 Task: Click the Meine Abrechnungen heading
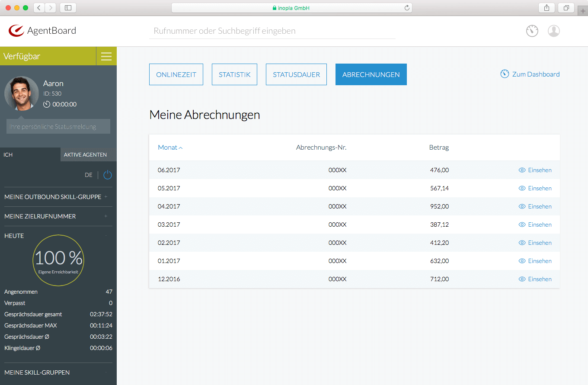205,115
